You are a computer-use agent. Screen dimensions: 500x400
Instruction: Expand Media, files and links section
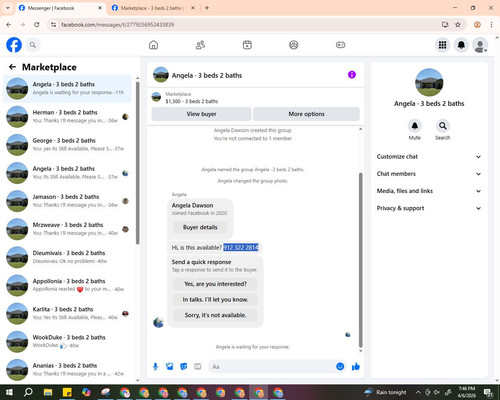click(429, 191)
